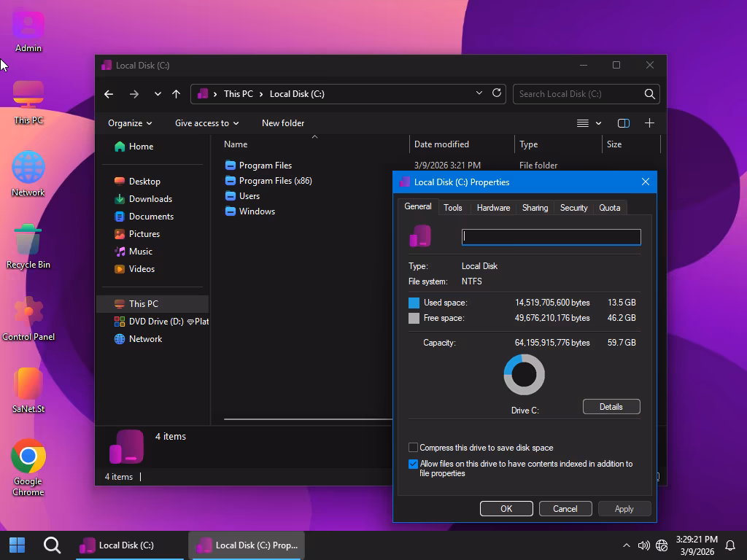Uncheck Allow files to have contents indexed
Image resolution: width=747 pixels, height=560 pixels.
point(414,464)
